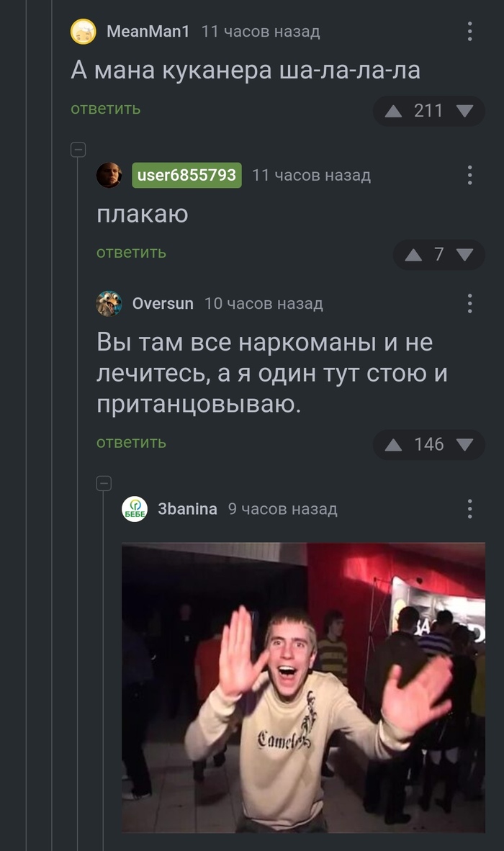Open MeanMan1's avatar profile picture

coord(84,32)
